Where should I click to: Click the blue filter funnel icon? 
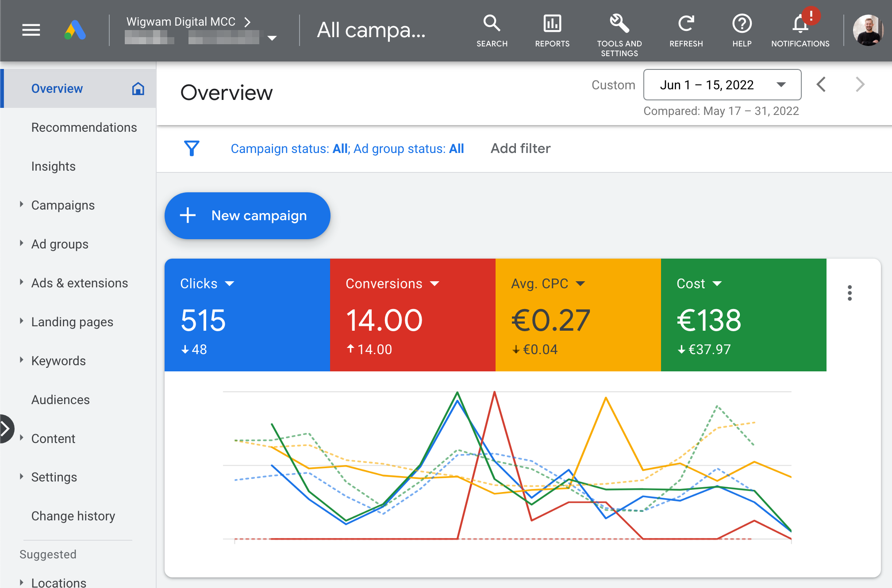click(x=192, y=149)
